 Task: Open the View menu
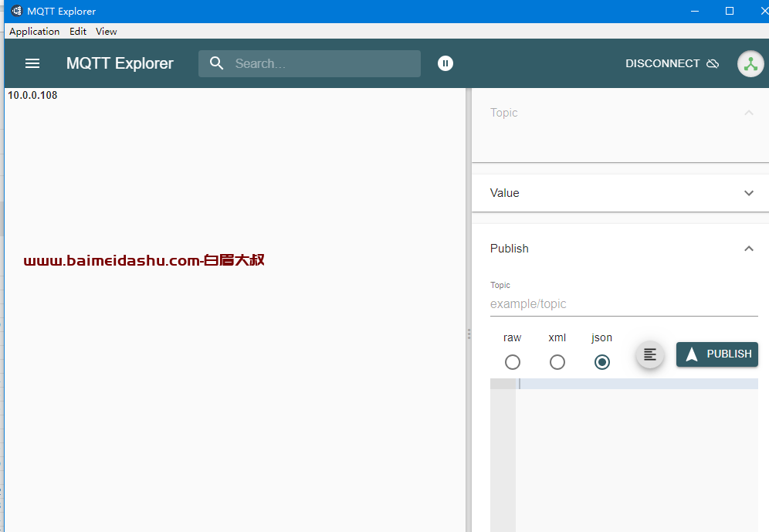click(x=107, y=32)
